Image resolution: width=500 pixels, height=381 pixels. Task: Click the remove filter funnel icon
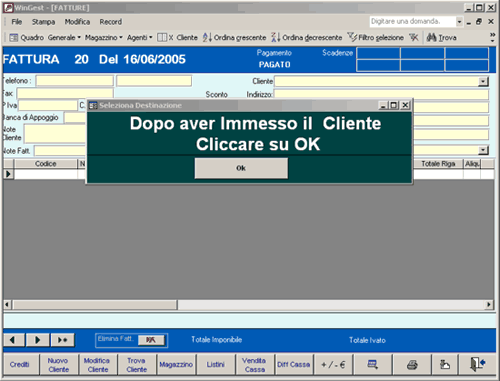pyautogui.click(x=414, y=37)
